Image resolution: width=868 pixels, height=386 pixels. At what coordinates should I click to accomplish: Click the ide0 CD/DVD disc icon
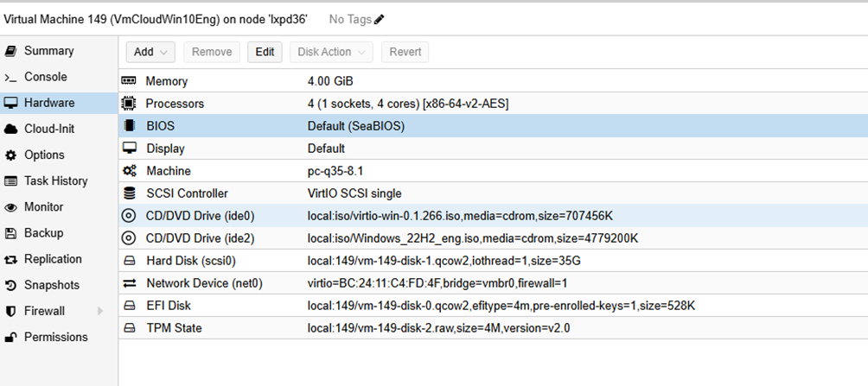pos(129,216)
